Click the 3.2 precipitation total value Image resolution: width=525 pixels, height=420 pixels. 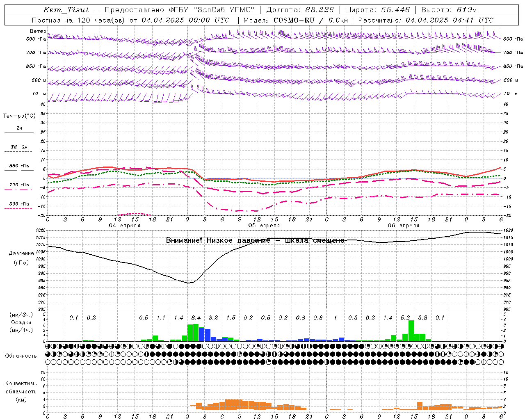213,318
